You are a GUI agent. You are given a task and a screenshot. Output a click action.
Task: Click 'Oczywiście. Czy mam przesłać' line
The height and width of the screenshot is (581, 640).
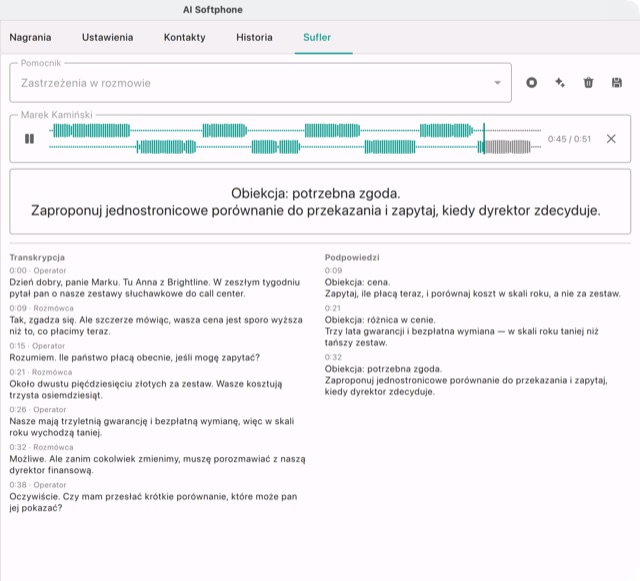click(153, 502)
